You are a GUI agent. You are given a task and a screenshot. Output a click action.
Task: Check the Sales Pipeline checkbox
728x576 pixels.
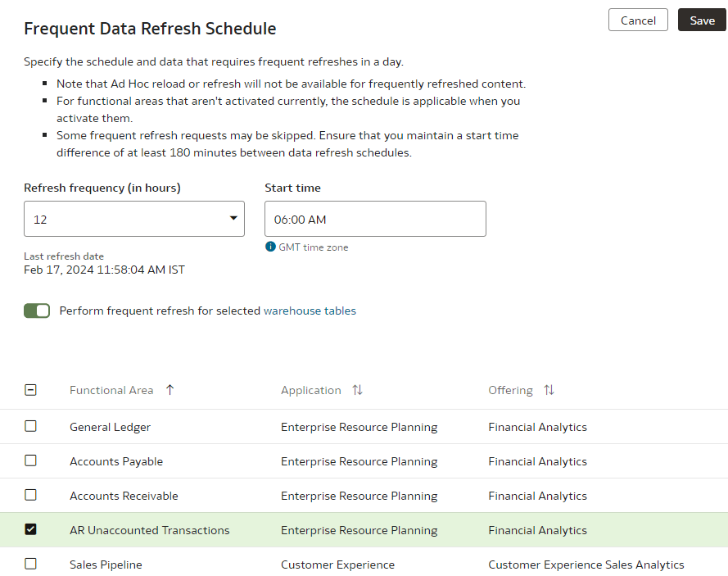30,564
